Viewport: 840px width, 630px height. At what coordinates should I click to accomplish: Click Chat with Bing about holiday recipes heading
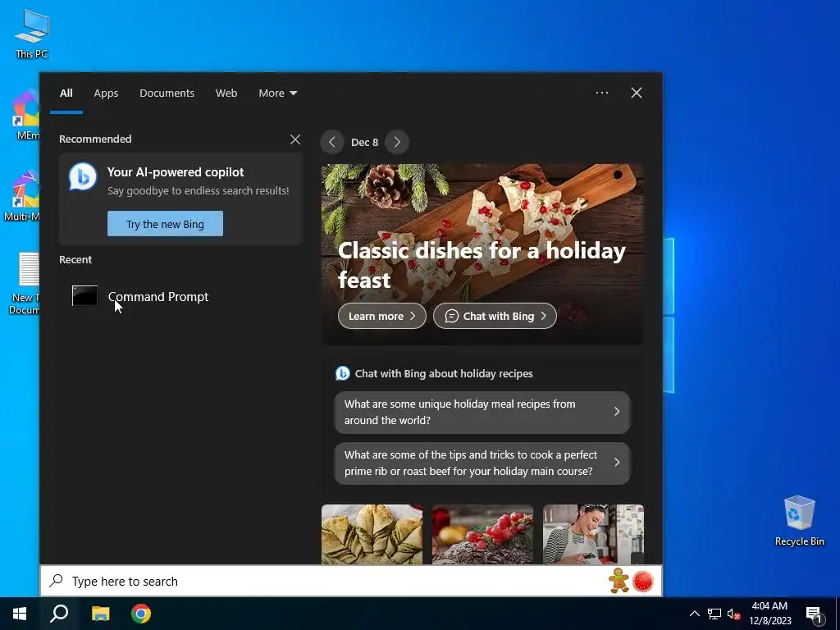click(444, 373)
